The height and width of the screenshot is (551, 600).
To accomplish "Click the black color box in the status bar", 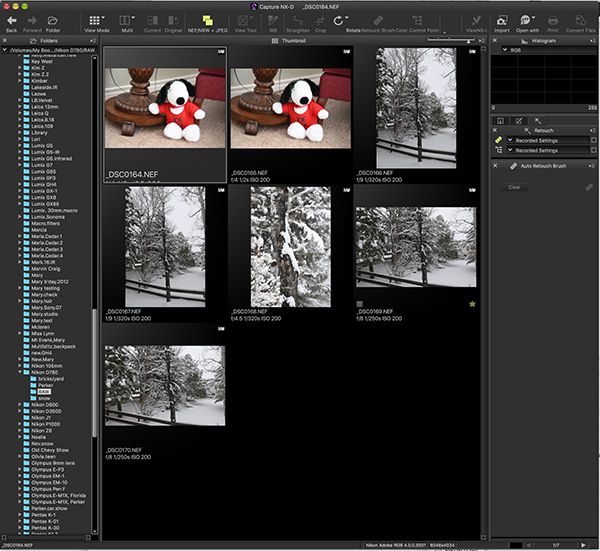I will [516, 545].
